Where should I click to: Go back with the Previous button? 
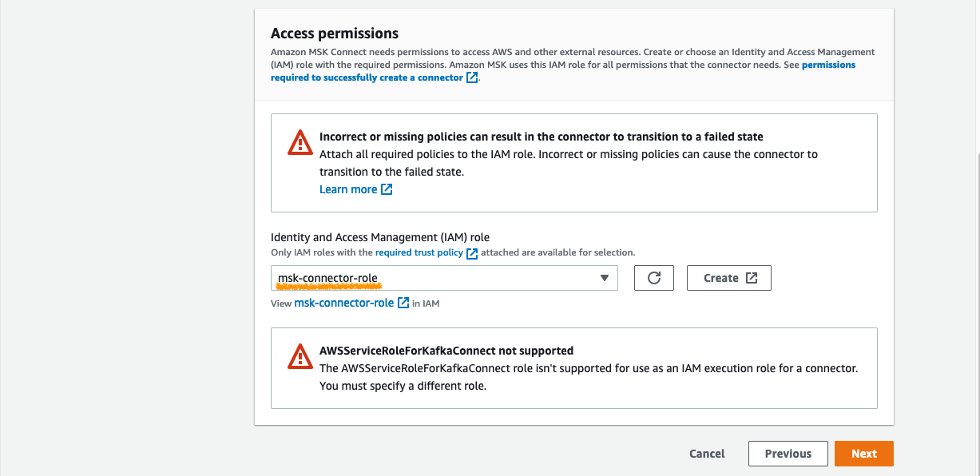(788, 454)
